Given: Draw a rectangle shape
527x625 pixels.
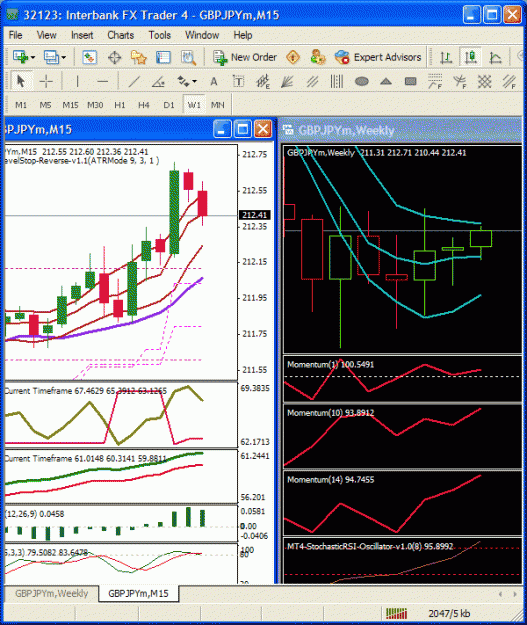Looking at the screenshot, I should pos(410,81).
